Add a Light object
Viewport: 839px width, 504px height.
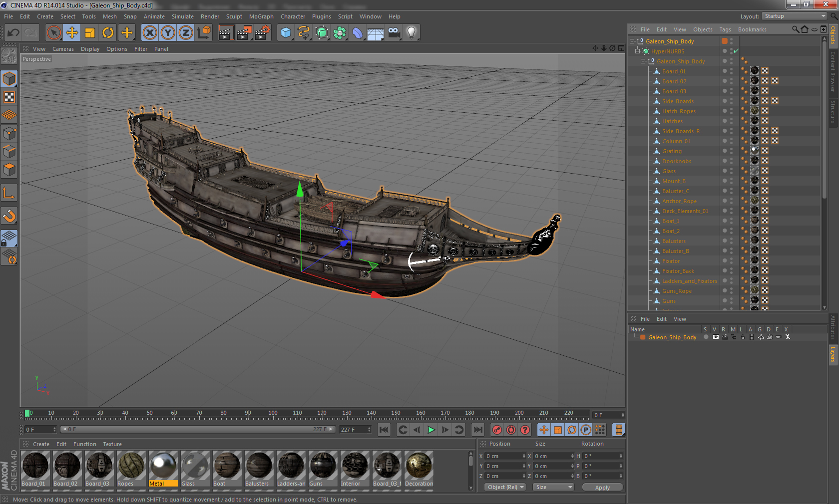(412, 33)
